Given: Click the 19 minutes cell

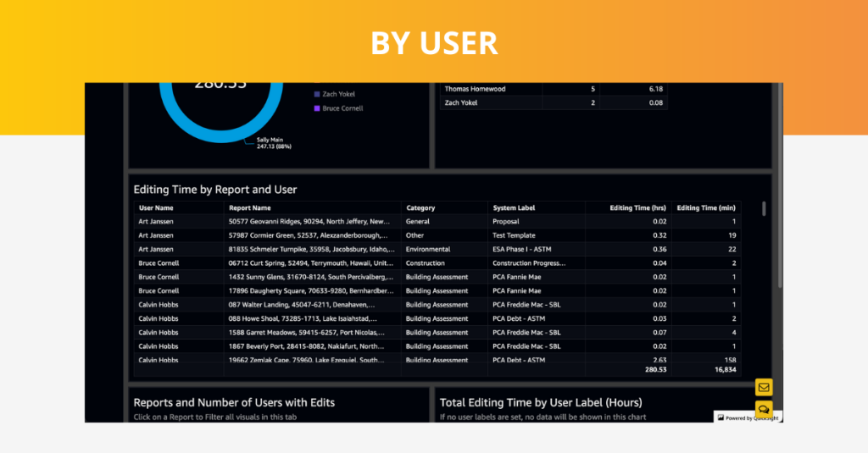Looking at the screenshot, I should pyautogui.click(x=732, y=235).
